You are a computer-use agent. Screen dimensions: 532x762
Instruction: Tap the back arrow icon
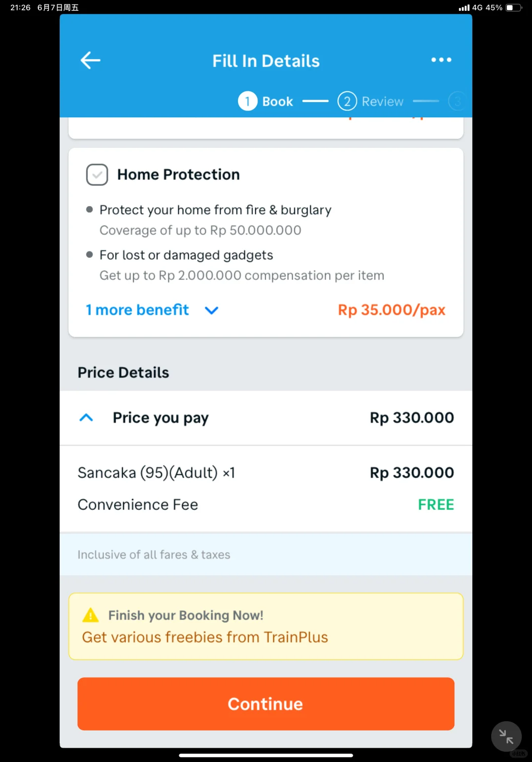pyautogui.click(x=90, y=61)
